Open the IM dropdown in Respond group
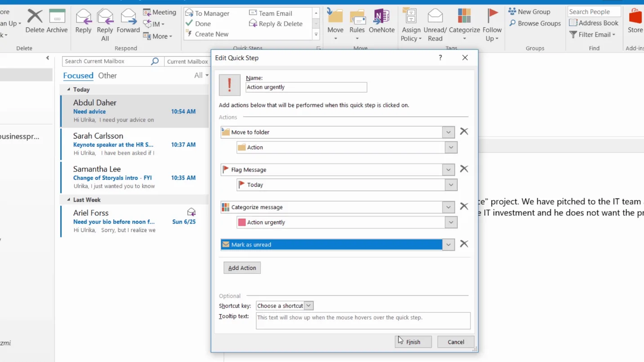Screen dimensions: 644x362 [154, 24]
